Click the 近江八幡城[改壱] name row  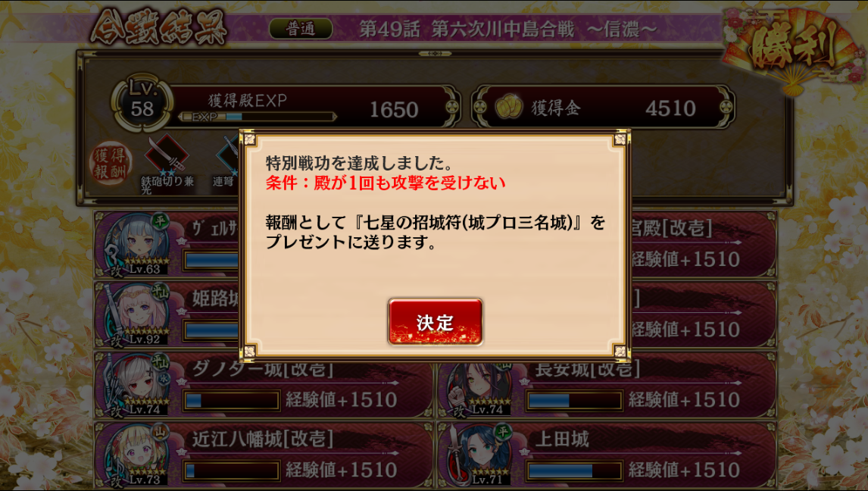(x=263, y=439)
